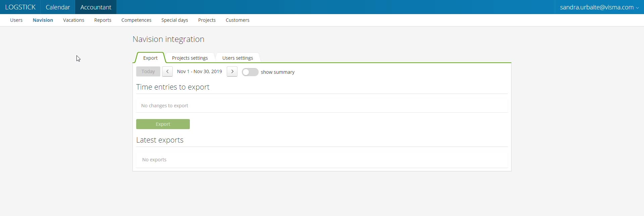Image resolution: width=644 pixels, height=216 pixels.
Task: Toggle the show summary switch
Action: pyautogui.click(x=250, y=72)
